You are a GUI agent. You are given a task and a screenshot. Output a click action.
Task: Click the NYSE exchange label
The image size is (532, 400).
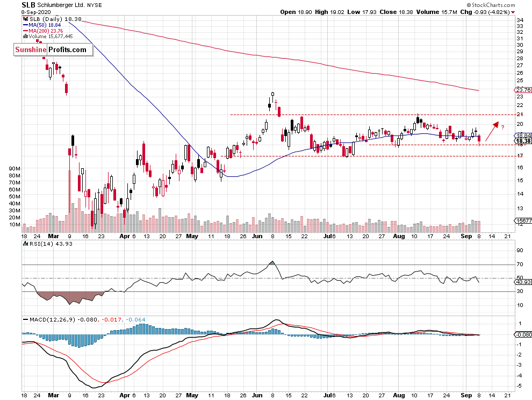[x=94, y=5]
